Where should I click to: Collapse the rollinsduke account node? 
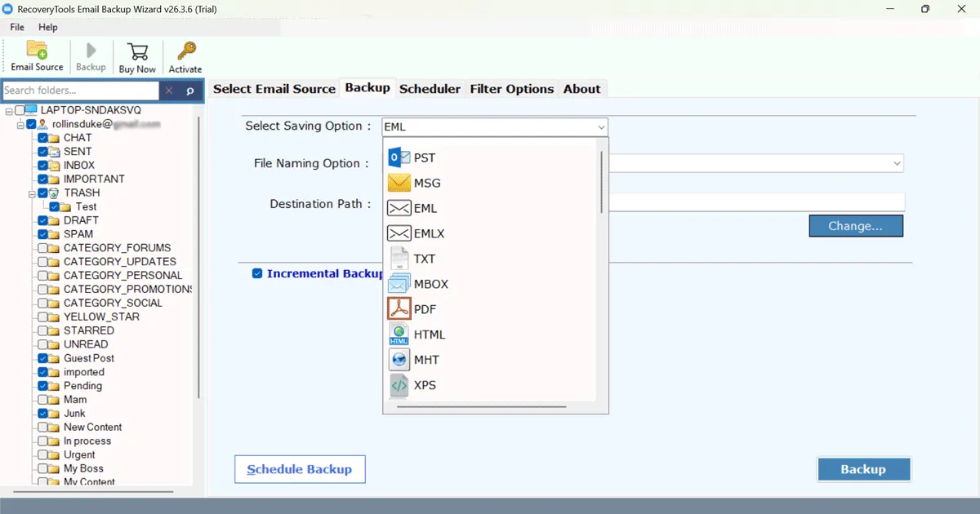20,124
